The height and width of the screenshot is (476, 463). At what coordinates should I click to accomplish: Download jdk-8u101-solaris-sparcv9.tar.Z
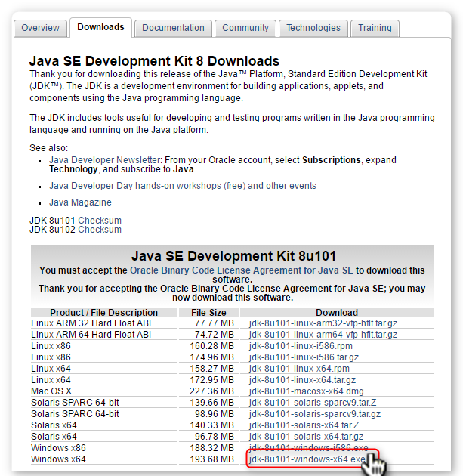[x=313, y=403]
